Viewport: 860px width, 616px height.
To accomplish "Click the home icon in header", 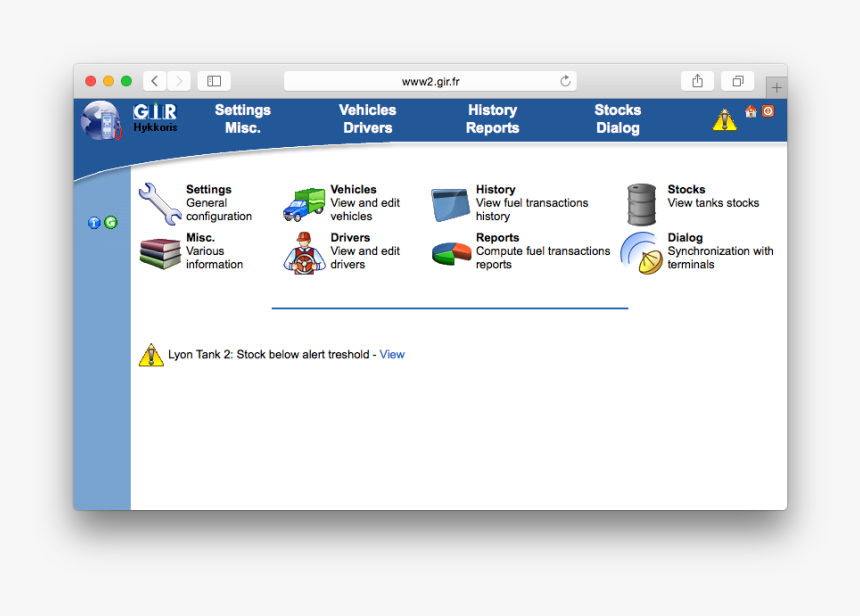I will (751, 111).
